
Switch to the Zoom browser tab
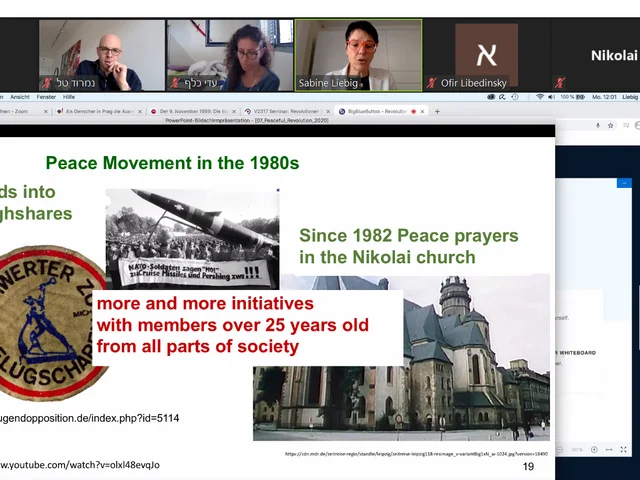pyautogui.click(x=20, y=111)
